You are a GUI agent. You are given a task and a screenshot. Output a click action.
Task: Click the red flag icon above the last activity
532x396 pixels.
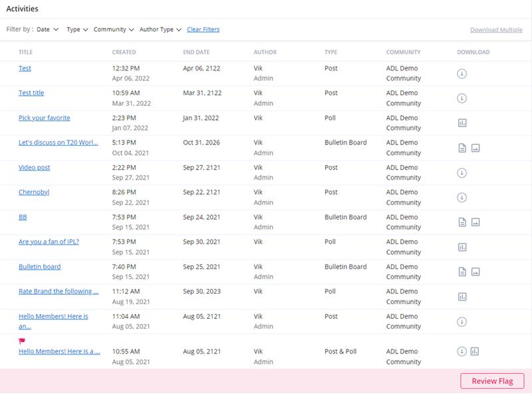click(x=22, y=341)
